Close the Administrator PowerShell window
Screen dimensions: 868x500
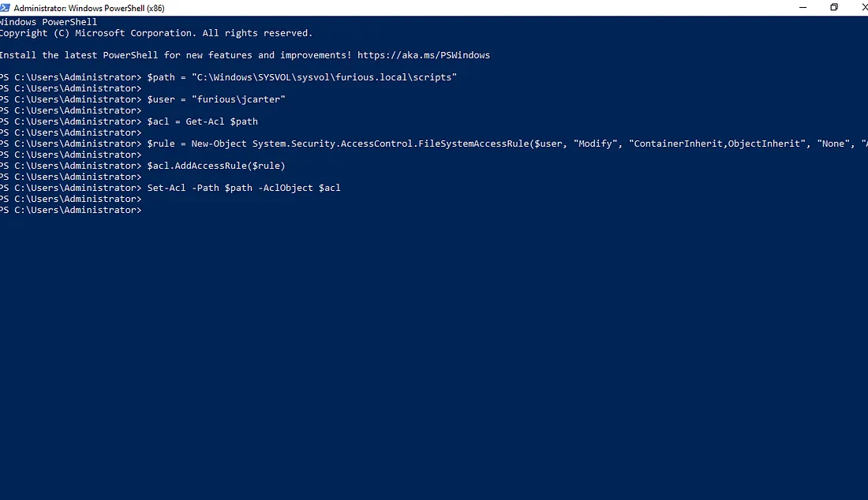(864, 7)
